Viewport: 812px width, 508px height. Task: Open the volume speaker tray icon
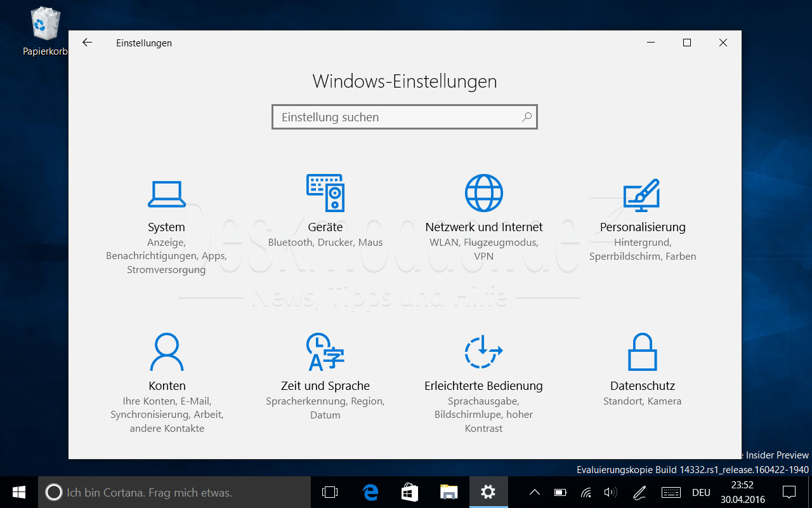610,492
